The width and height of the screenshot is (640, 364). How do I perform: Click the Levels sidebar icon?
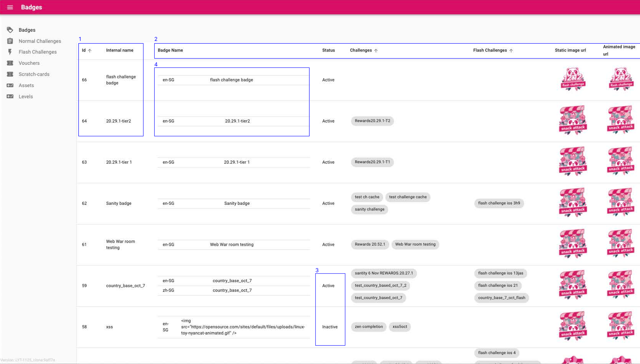tap(10, 96)
